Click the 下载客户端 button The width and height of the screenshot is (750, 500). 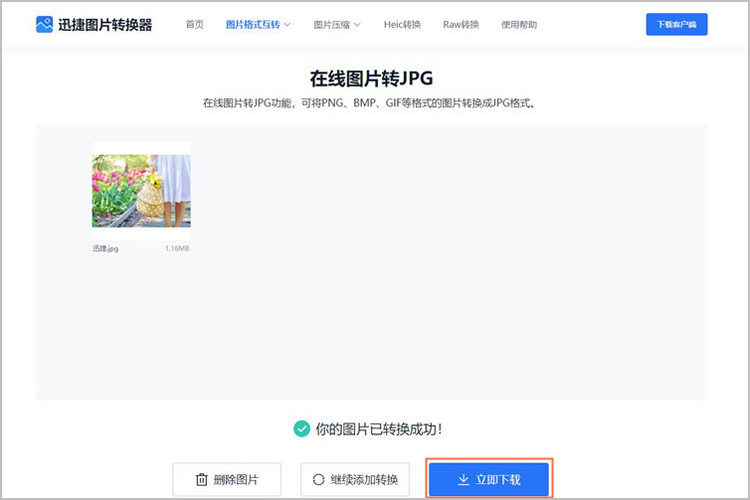[676, 24]
